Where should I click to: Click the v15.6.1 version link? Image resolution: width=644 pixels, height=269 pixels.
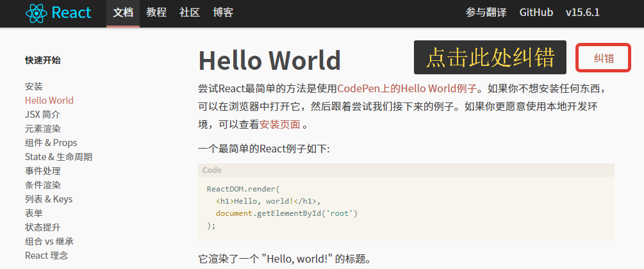click(582, 13)
